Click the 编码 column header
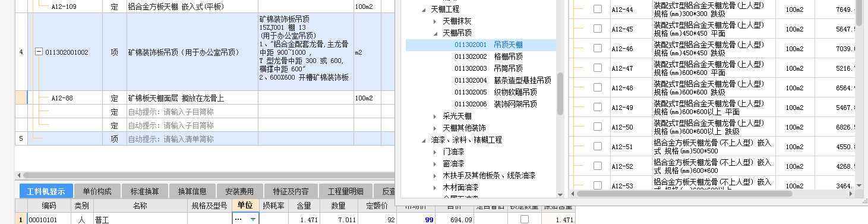 coord(49,206)
